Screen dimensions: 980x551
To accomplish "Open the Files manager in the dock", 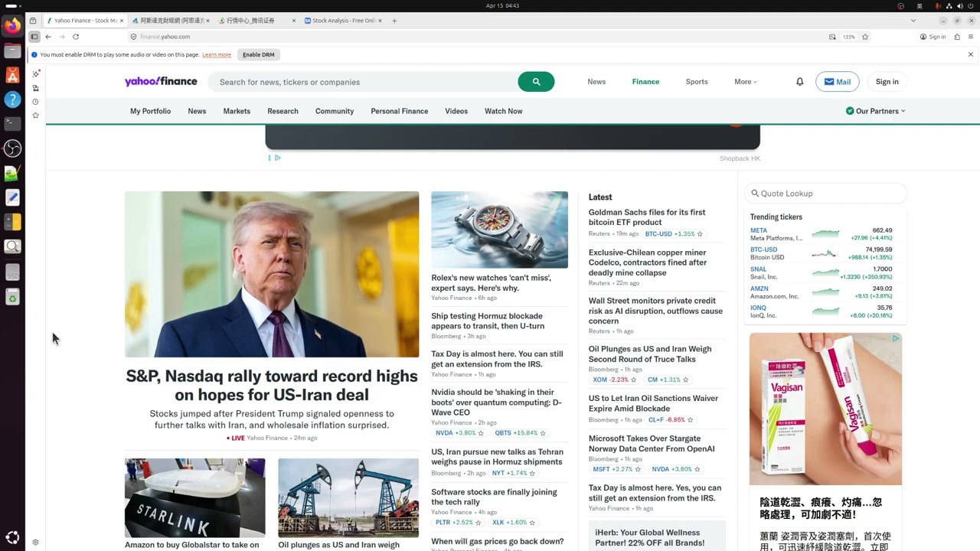I will [x=12, y=51].
